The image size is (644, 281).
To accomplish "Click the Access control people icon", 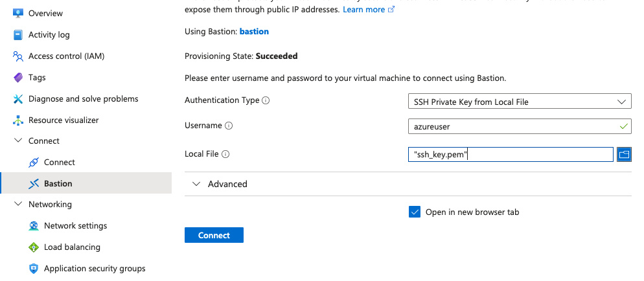I will pyautogui.click(x=18, y=56).
